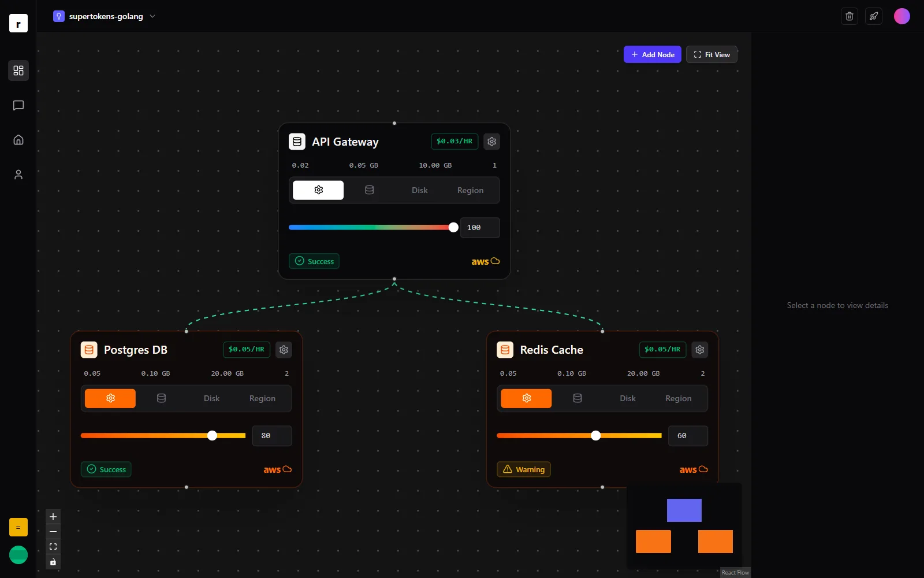Toggle canvas interactivity lock

click(53, 562)
